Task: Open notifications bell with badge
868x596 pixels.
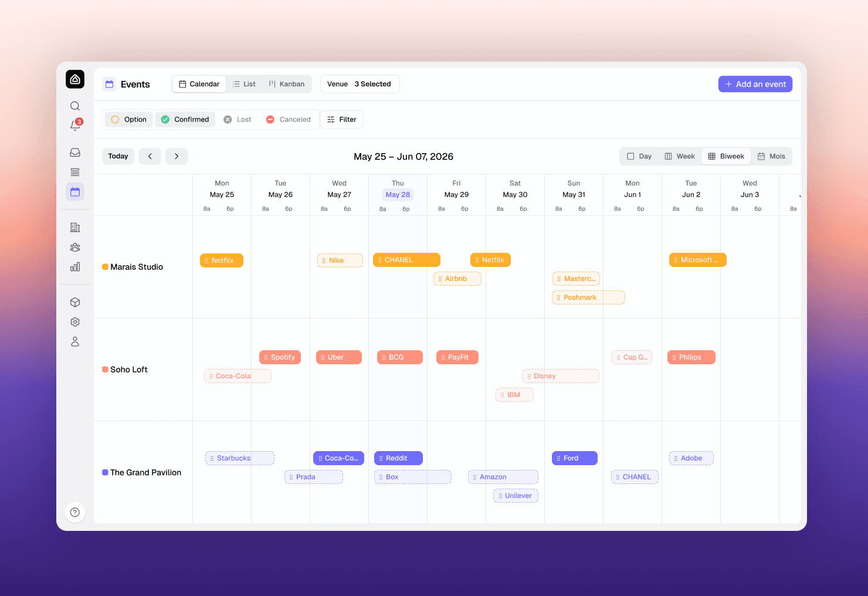Action: point(75,125)
